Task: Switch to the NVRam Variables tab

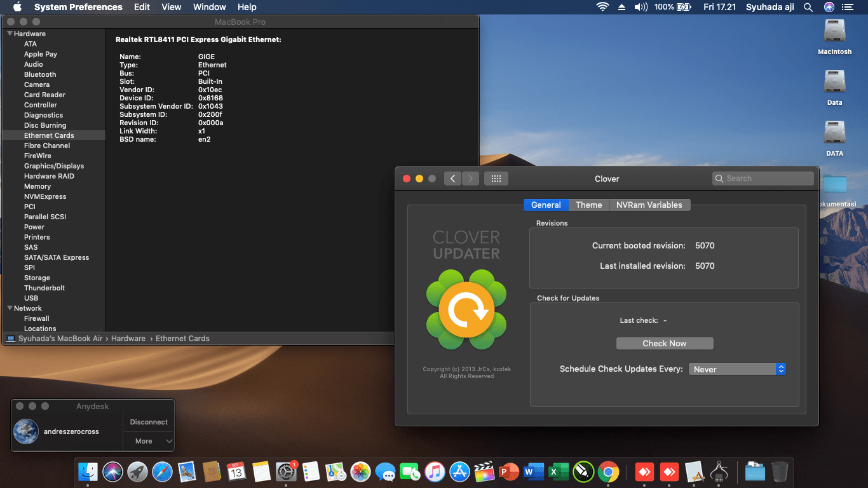Action: tap(649, 205)
